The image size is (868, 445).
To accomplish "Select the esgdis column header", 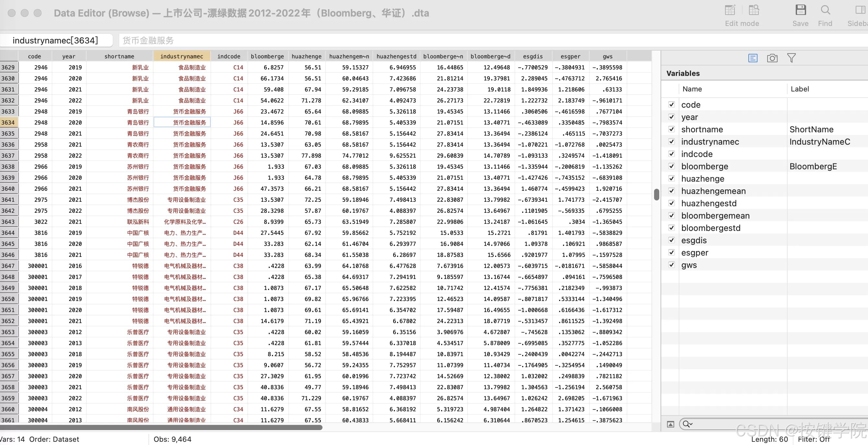I will point(533,56).
